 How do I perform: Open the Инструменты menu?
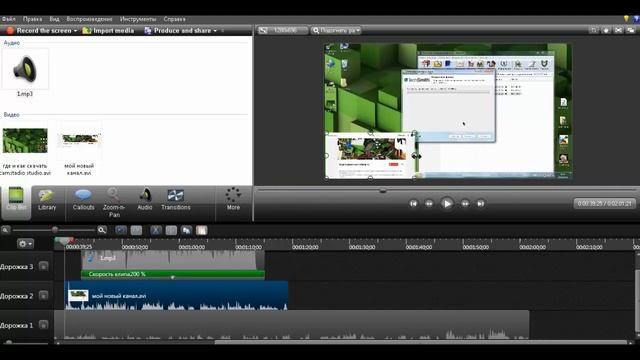click(x=138, y=19)
